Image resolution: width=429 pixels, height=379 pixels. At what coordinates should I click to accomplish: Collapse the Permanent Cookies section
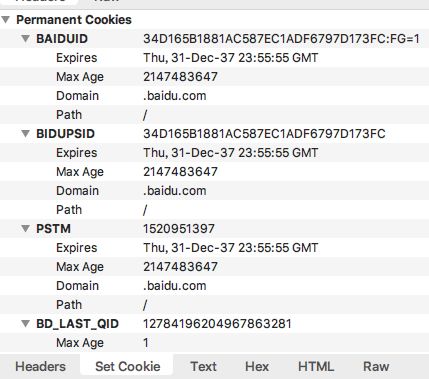pyautogui.click(x=5, y=20)
